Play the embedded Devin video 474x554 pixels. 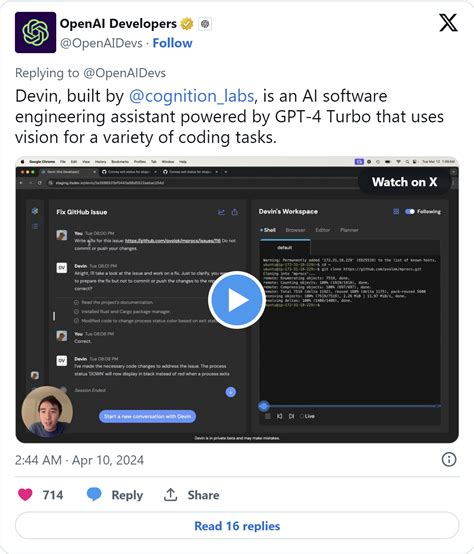pos(237,300)
